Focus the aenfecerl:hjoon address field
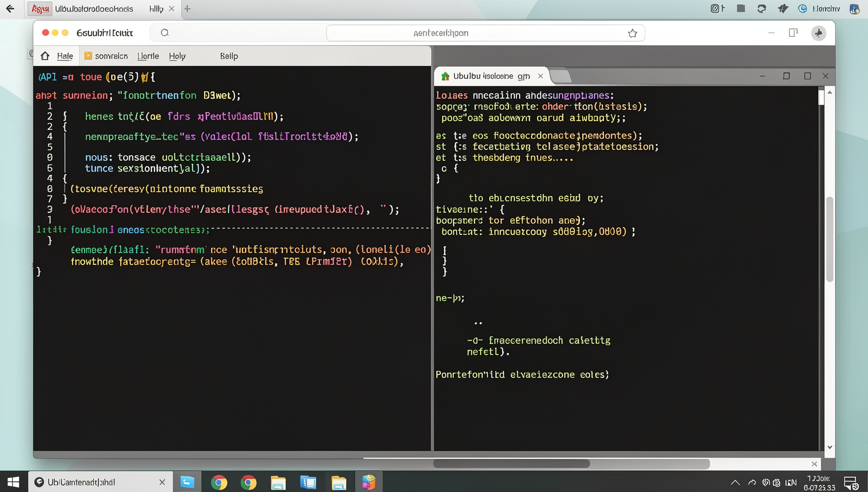The height and width of the screenshot is (492, 868). click(486, 33)
